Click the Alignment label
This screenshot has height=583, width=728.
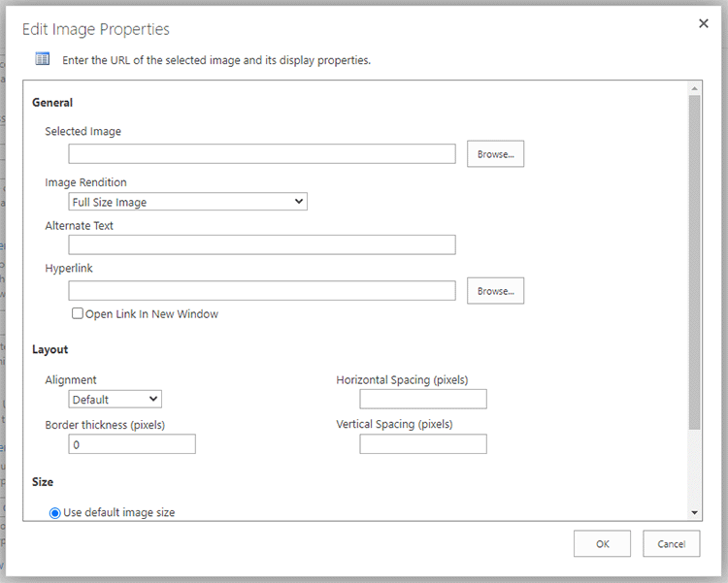coord(71,380)
